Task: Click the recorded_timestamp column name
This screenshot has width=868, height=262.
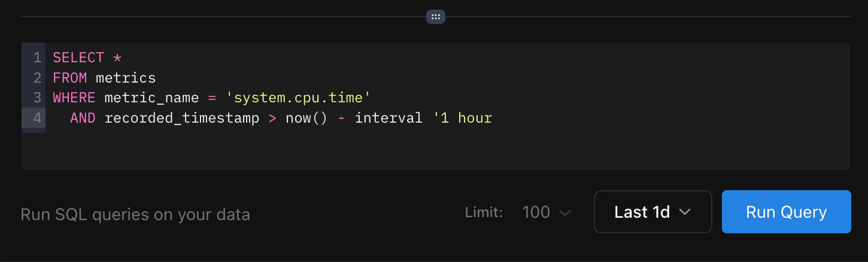Action: tap(181, 118)
